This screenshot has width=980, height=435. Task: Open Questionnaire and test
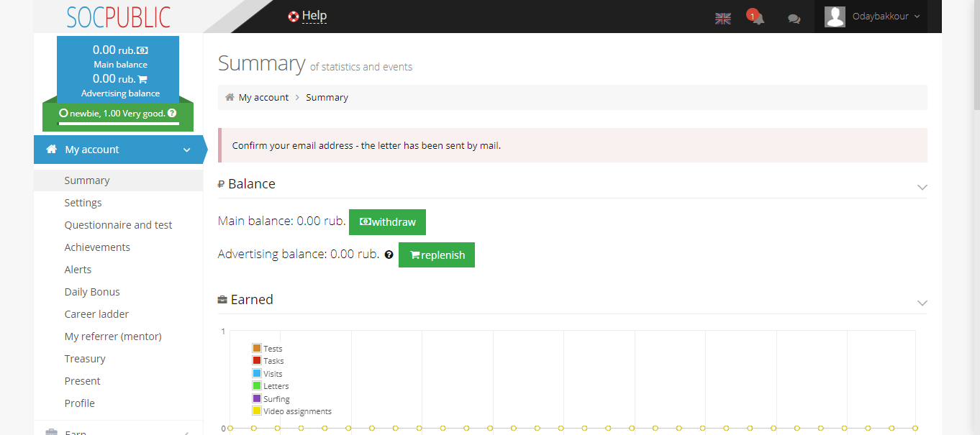[118, 225]
